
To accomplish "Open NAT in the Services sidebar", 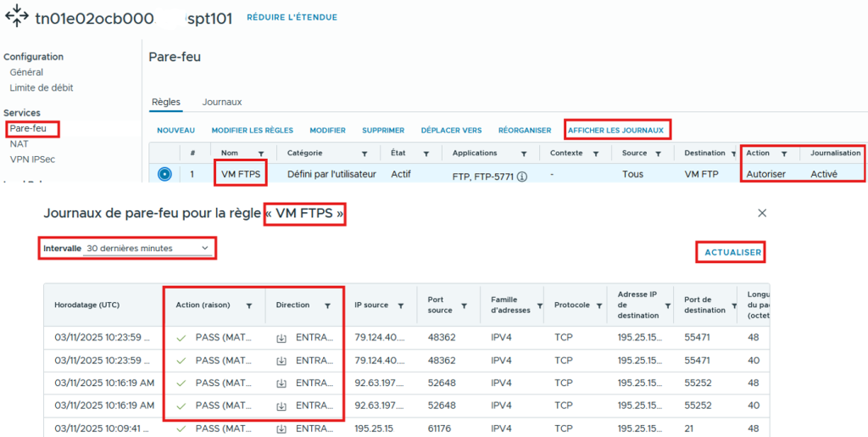I will (19, 144).
